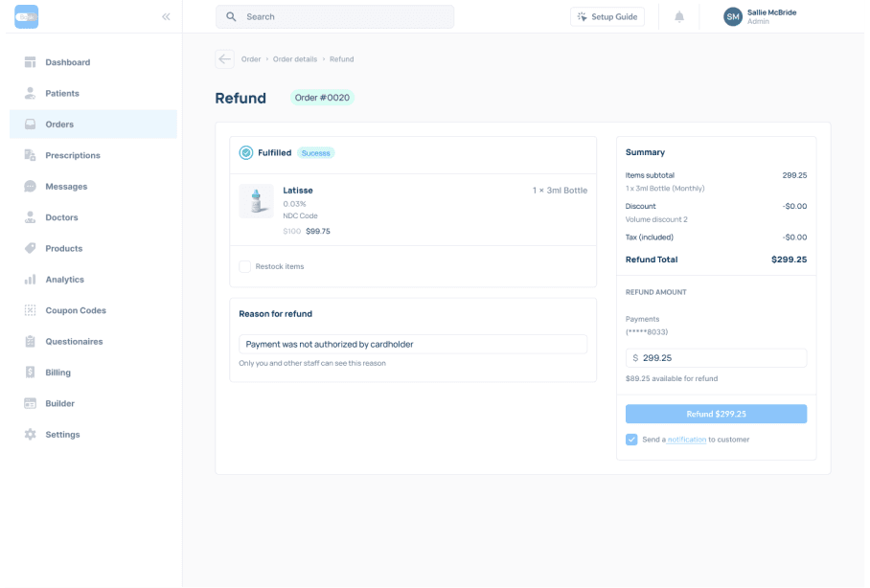Screen dimensions: 870x588
Task: Click the Refund $299.25 button
Action: click(716, 414)
